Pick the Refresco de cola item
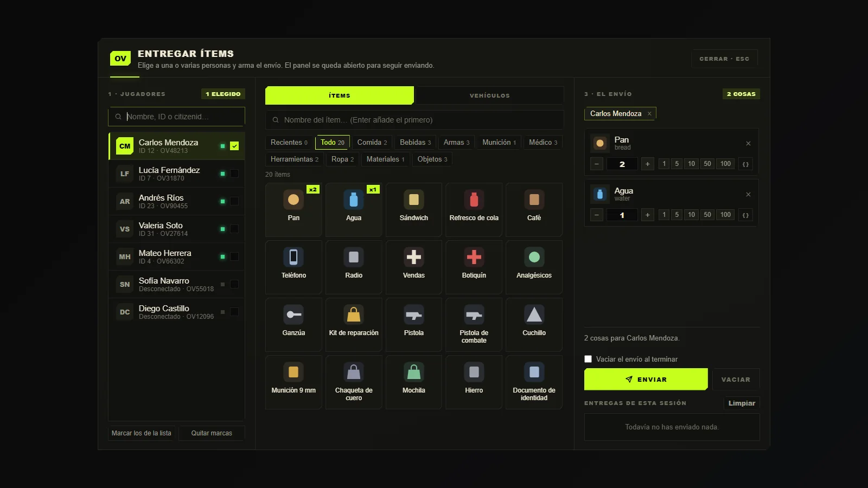868x488 pixels. [474, 209]
